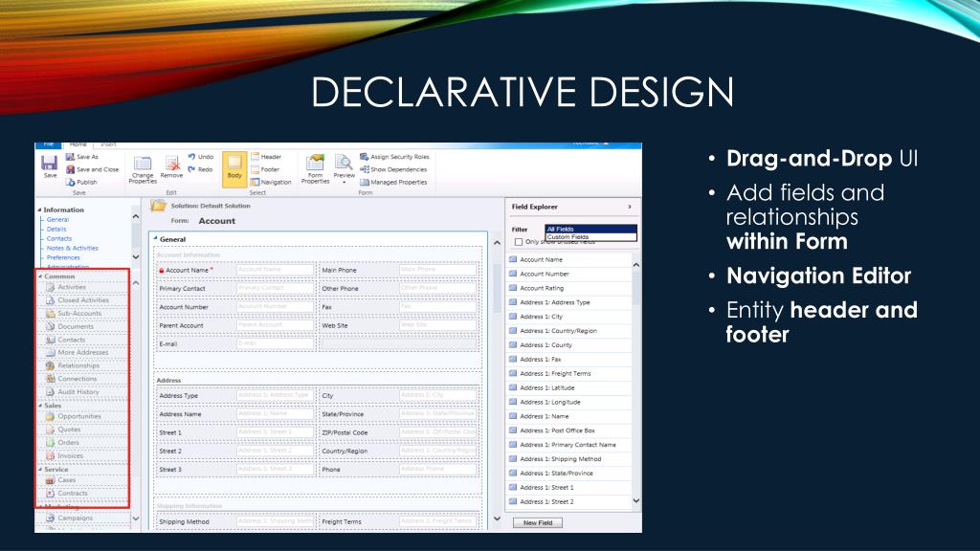The image size is (980, 551).
Task: Open the General link under Information
Action: (x=57, y=219)
